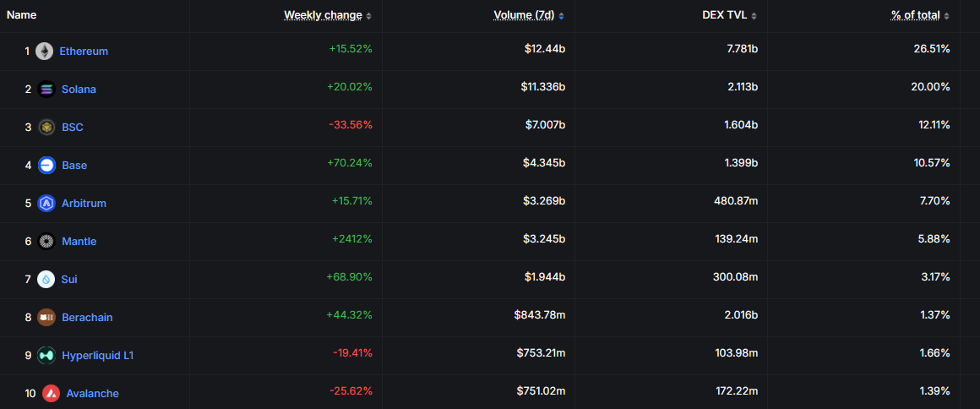Select Base weekly change +70.24%
The height and width of the screenshot is (409, 980).
[350, 163]
